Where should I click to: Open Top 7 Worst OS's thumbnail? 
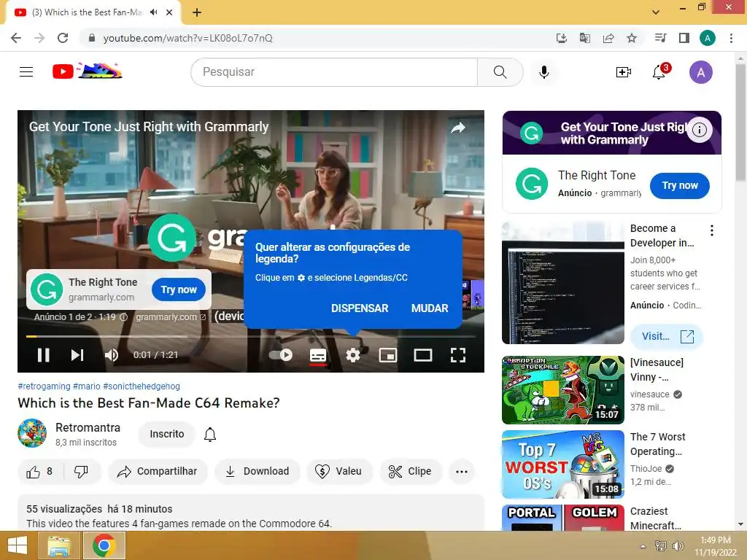point(563,464)
